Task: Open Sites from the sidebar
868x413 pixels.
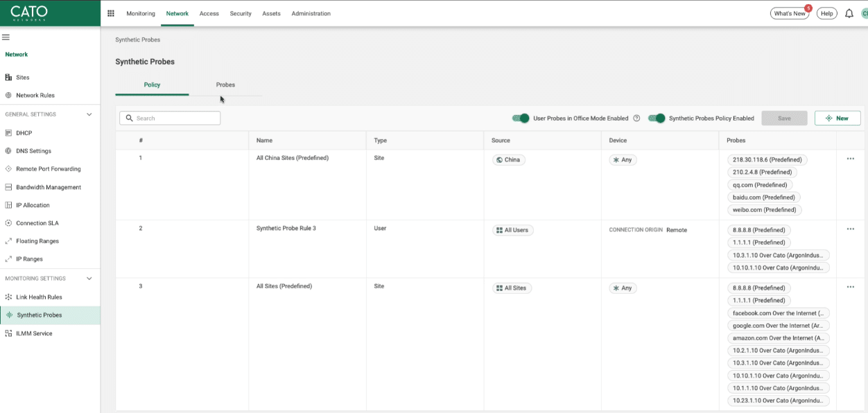Action: click(22, 78)
